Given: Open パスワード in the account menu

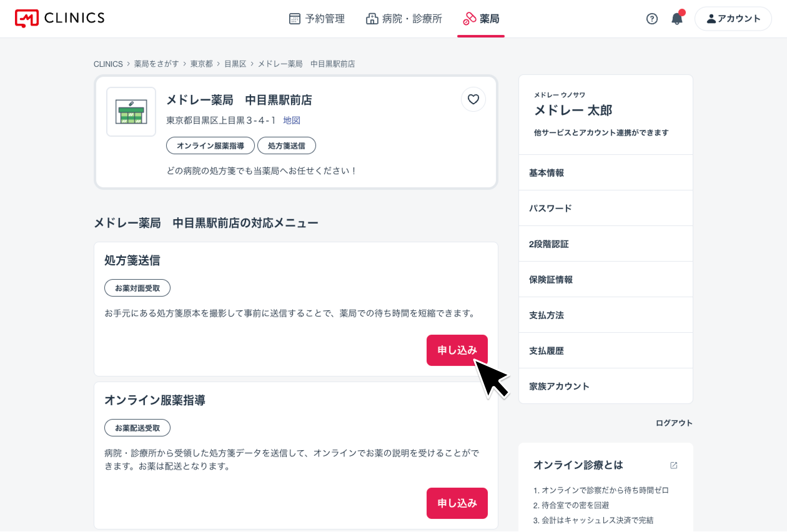Looking at the screenshot, I should (606, 208).
